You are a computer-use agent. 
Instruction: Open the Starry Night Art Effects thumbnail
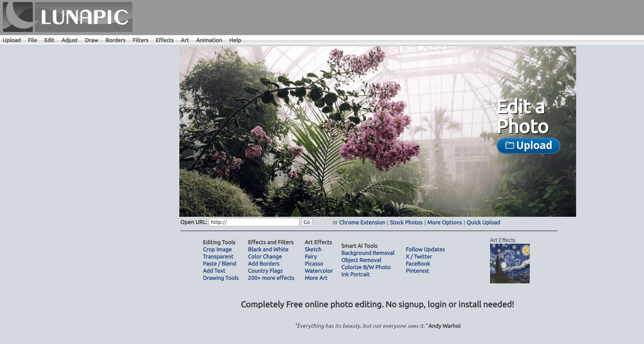tap(509, 264)
